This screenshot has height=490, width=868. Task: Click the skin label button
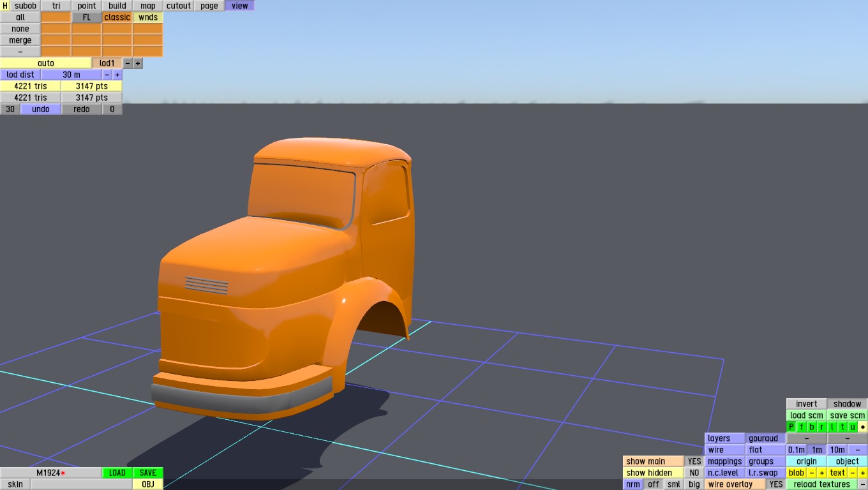[x=15, y=484]
